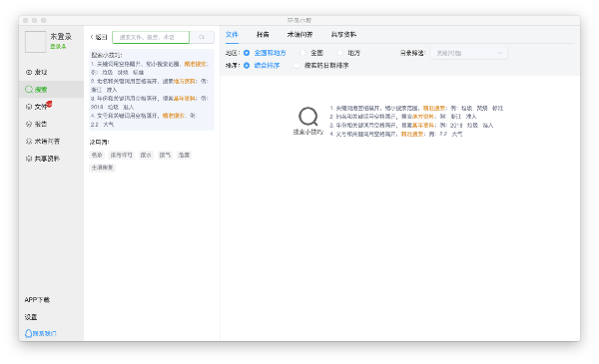Click the magnifier search button beside the input
The width and height of the screenshot is (599, 364).
click(x=202, y=37)
